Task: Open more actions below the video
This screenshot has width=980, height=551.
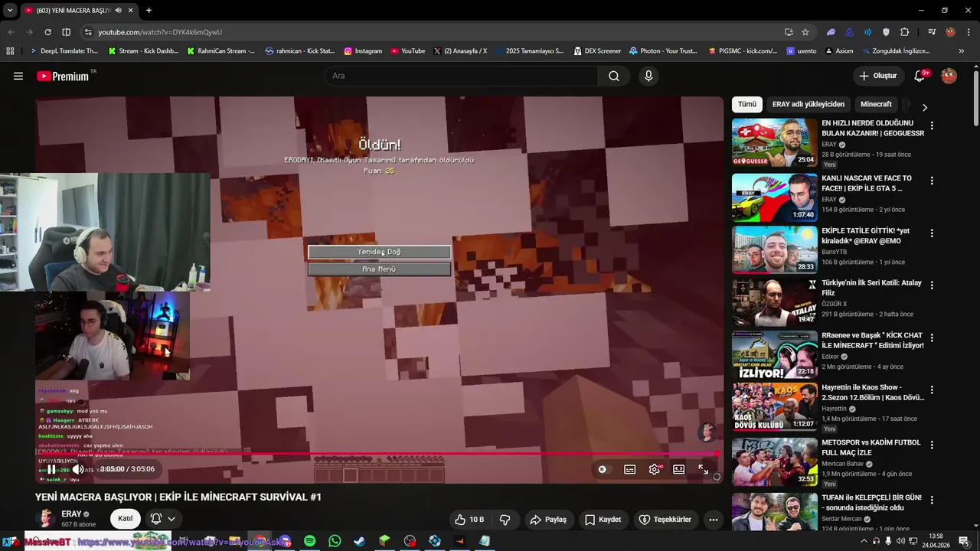Action: pos(713,520)
